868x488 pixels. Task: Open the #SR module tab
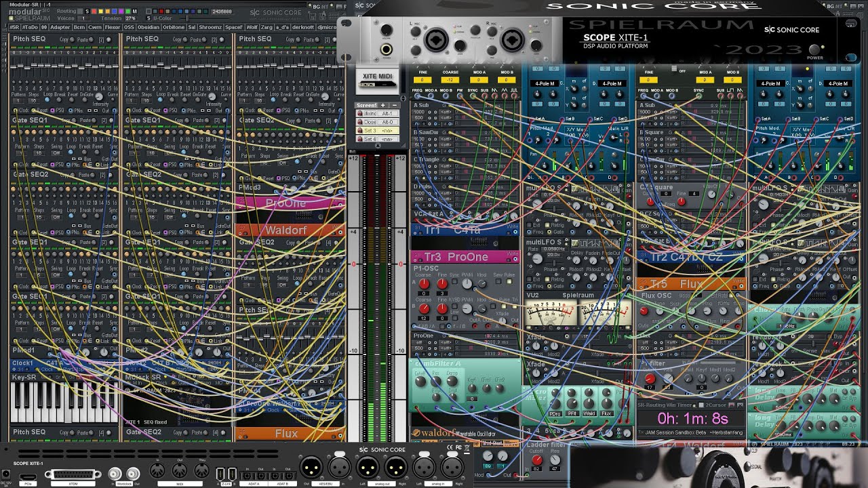(x=14, y=27)
